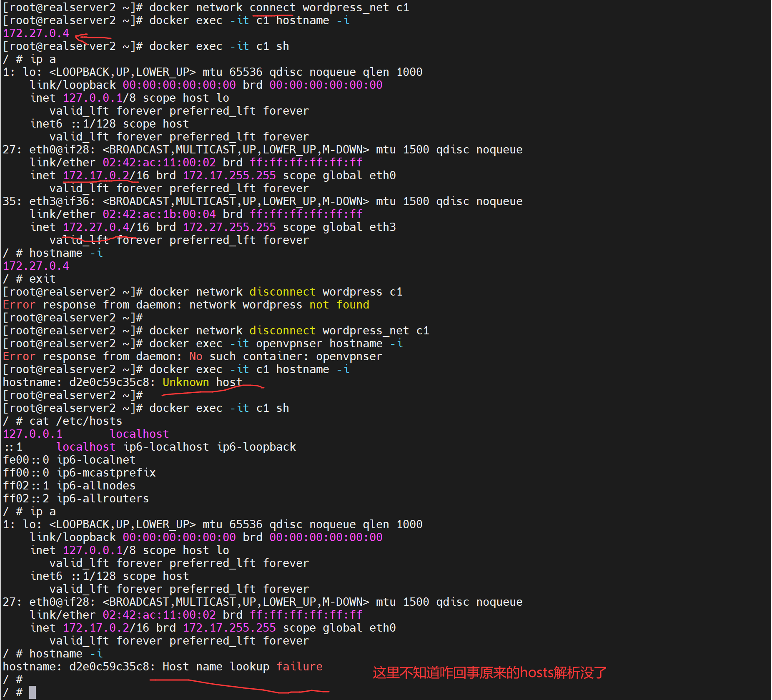This screenshot has height=700, width=772.
Task: Click the 'ip6-localnet' hosts entry
Action: pyautogui.click(x=96, y=460)
